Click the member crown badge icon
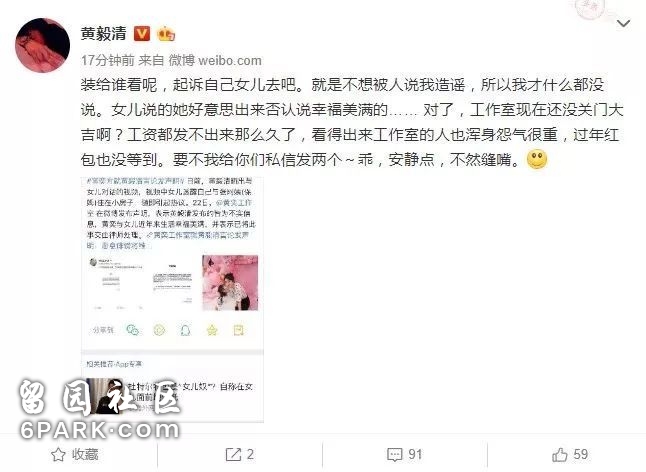 (x=166, y=33)
